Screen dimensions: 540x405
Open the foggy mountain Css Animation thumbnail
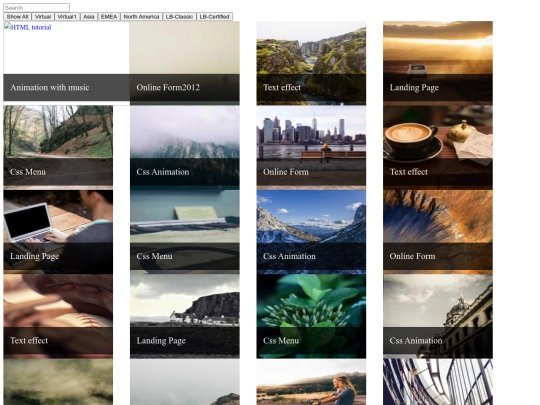(x=185, y=147)
